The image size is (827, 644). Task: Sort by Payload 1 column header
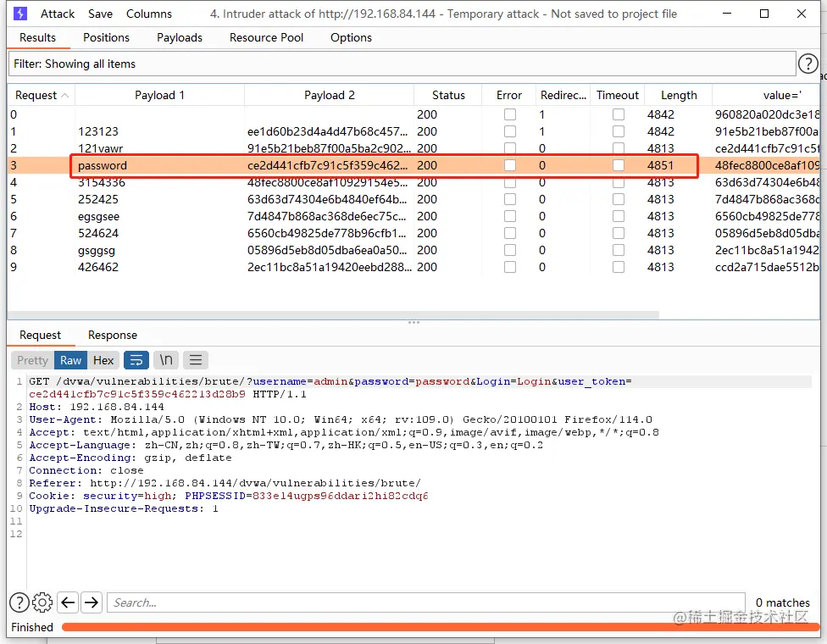tap(160, 96)
